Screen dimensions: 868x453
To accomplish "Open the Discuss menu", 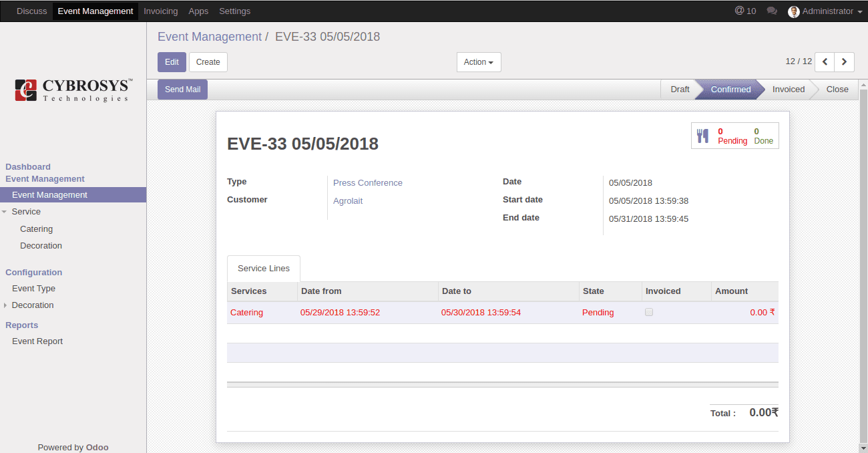I will [32, 11].
